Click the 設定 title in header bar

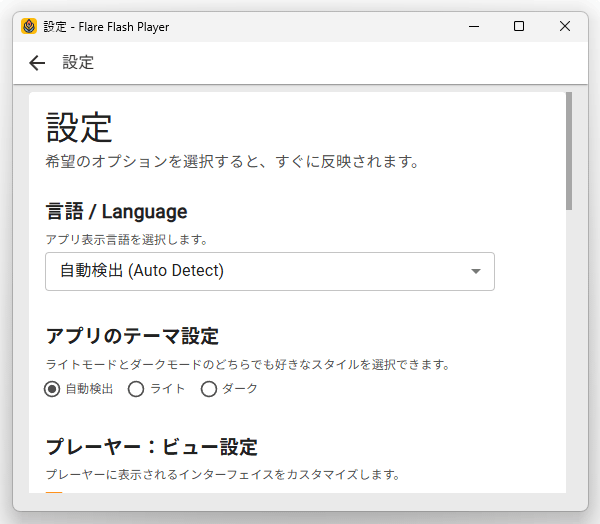(78, 62)
